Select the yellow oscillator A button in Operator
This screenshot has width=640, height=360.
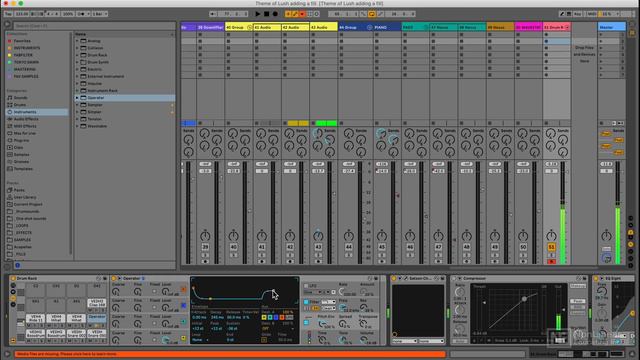(x=183, y=338)
